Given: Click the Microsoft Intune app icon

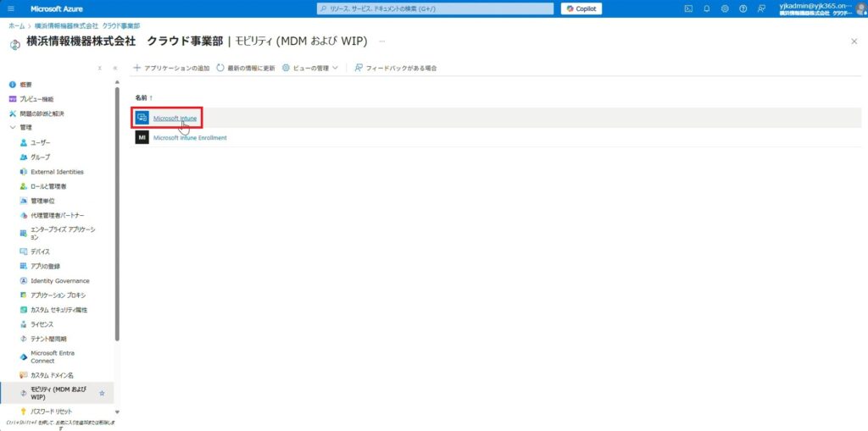Looking at the screenshot, I should [x=142, y=118].
